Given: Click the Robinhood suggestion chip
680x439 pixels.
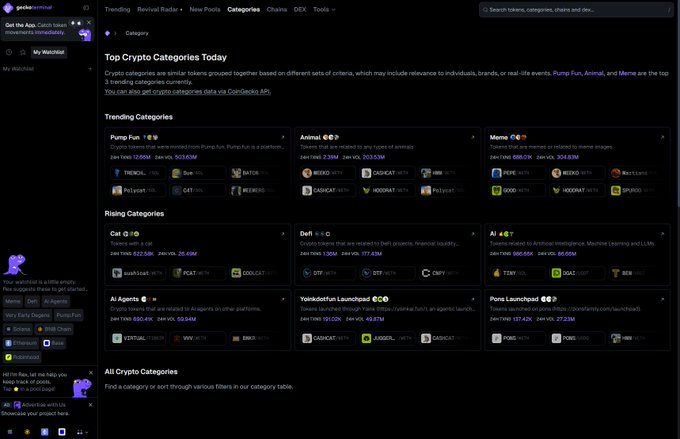Looking at the screenshot, I should (22, 357).
